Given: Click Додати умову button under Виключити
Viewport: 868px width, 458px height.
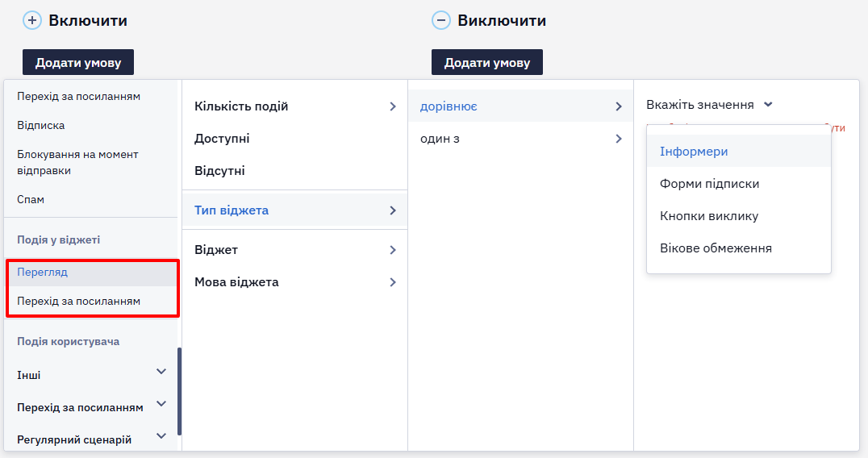Looking at the screenshot, I should (487, 62).
